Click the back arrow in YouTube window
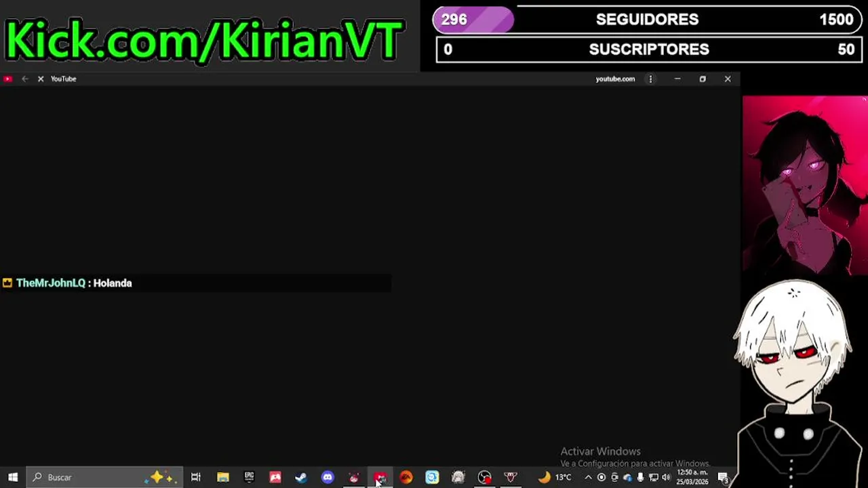The width and height of the screenshot is (868, 488). click(x=25, y=79)
